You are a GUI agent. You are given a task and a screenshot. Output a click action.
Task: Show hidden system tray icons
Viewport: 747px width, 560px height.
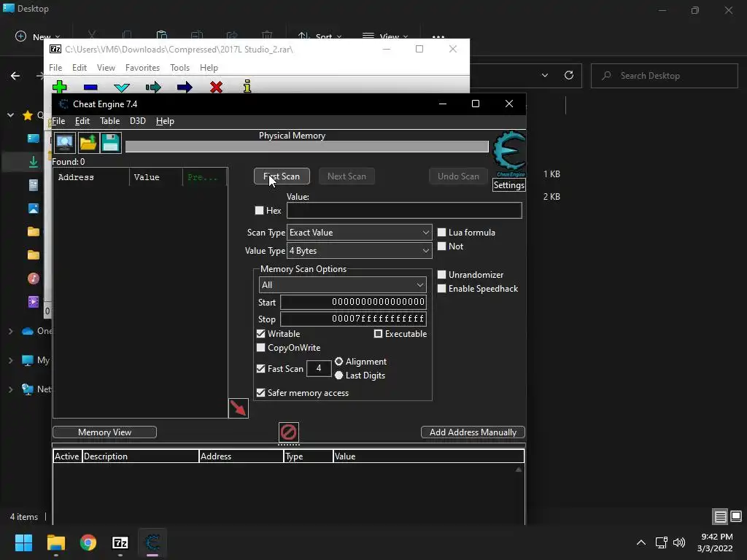point(641,542)
